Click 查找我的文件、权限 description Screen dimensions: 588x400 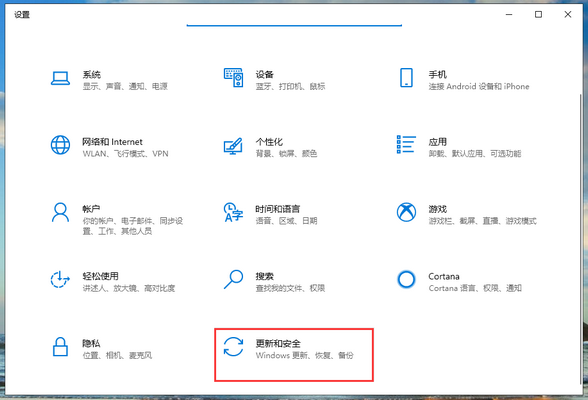click(x=291, y=288)
